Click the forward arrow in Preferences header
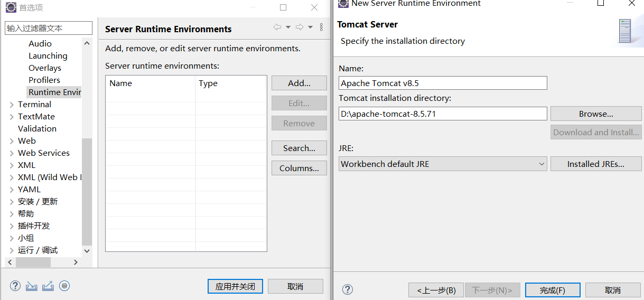 [300, 27]
